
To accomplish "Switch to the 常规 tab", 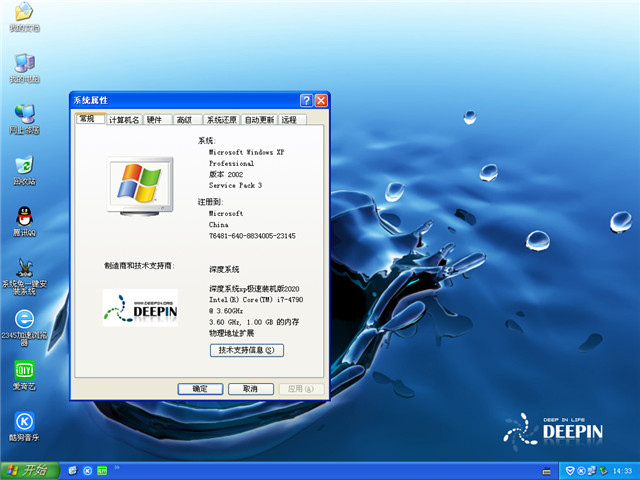I will (x=91, y=119).
